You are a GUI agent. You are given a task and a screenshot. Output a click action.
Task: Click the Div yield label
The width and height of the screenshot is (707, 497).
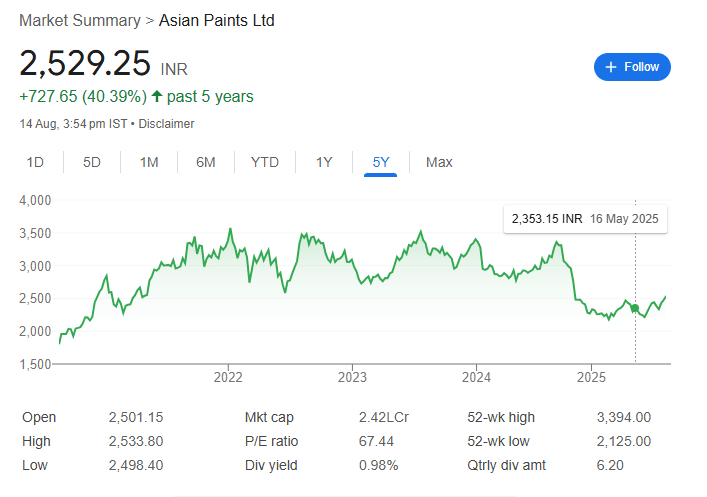tap(271, 465)
